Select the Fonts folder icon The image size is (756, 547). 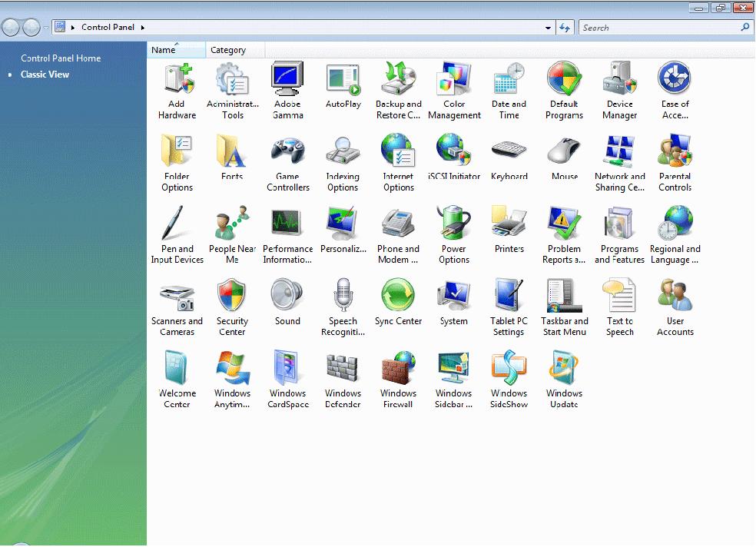pyautogui.click(x=232, y=157)
